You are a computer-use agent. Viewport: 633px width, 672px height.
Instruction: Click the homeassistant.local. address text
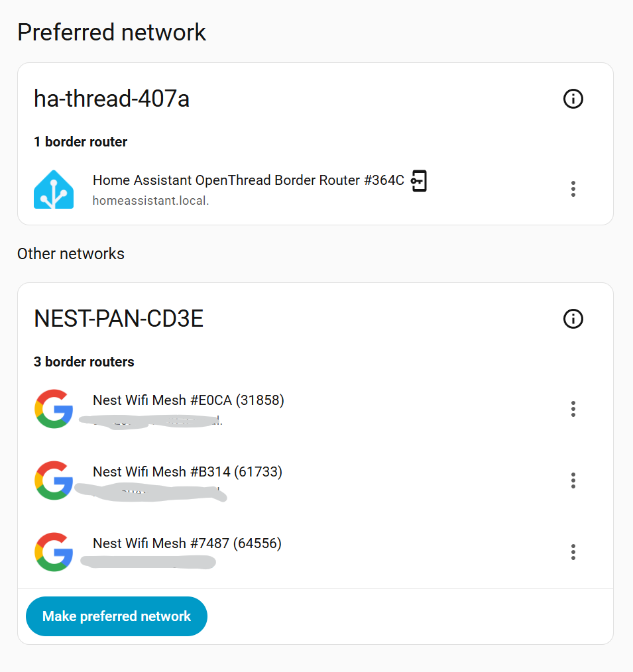click(x=150, y=200)
